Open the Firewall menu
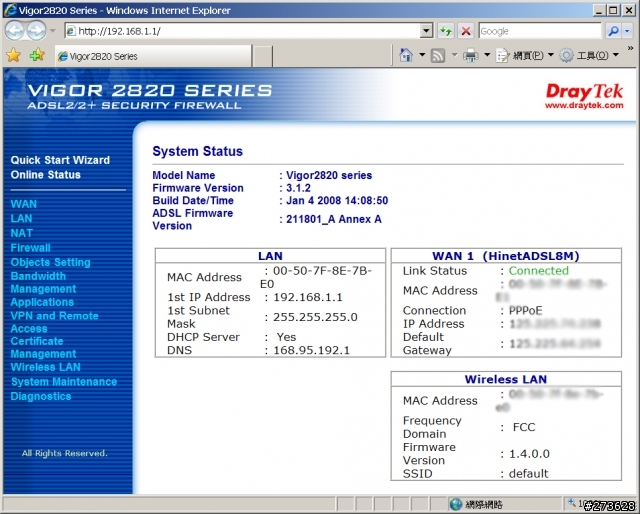Viewport: 640px width, 514px height. point(31,248)
